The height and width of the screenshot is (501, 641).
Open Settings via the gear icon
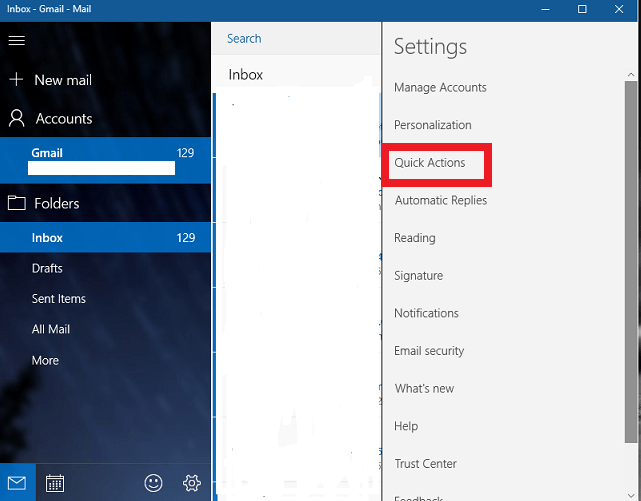[191, 483]
